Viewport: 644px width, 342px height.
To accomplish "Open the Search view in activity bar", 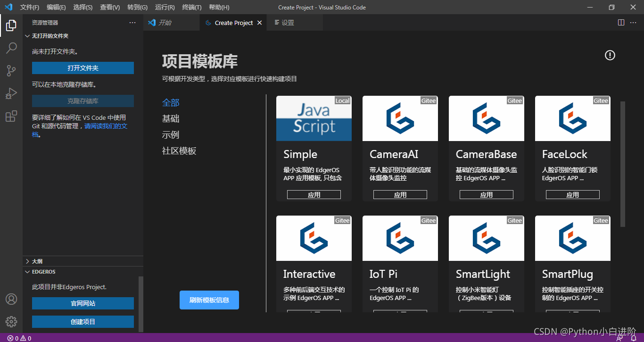I will tap(11, 48).
